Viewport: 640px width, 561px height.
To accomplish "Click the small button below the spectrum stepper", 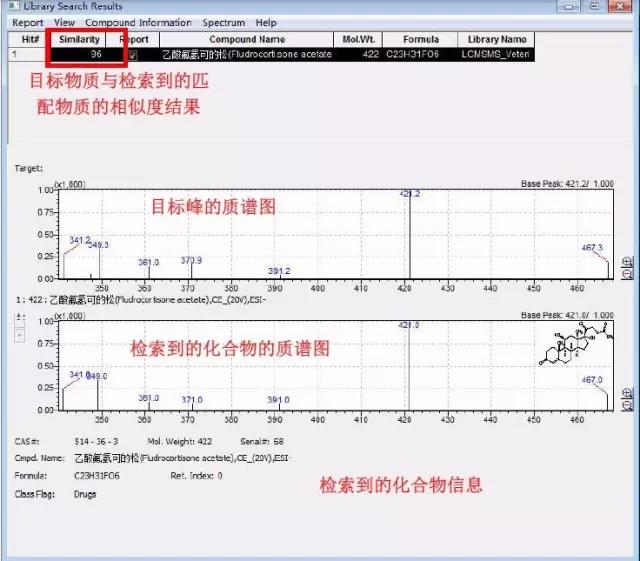I will point(17,334).
